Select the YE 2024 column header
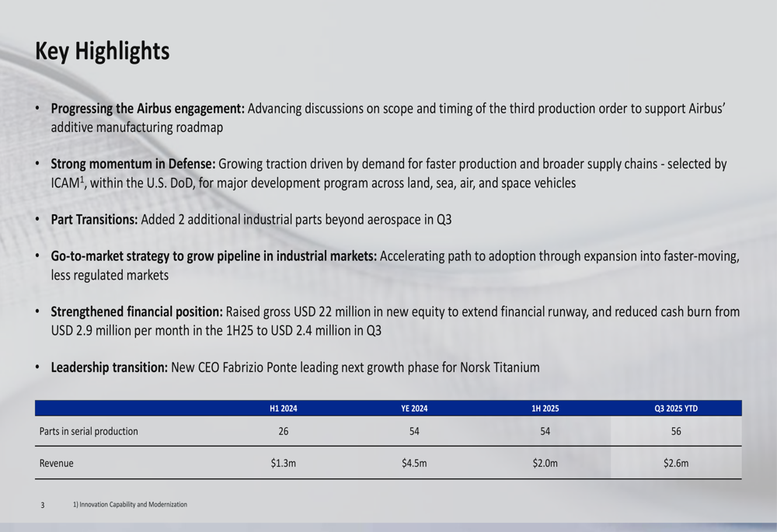The width and height of the screenshot is (777, 532). [414, 409]
